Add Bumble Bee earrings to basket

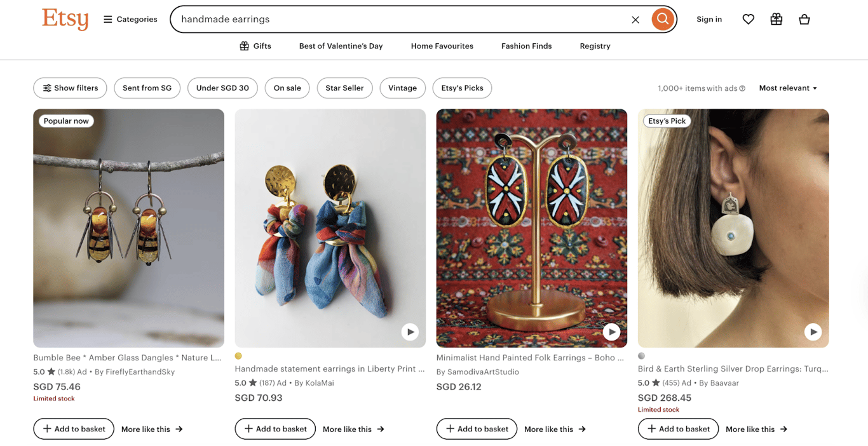pos(74,429)
